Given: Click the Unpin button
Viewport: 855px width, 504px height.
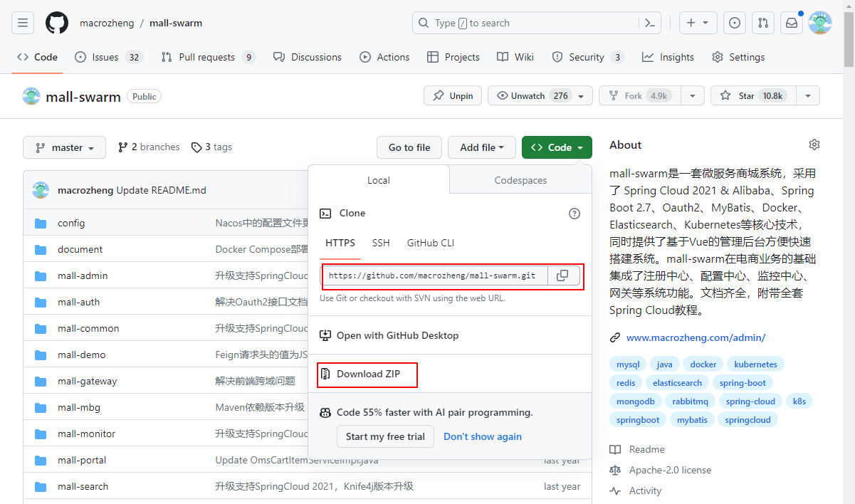Looking at the screenshot, I should coord(453,95).
